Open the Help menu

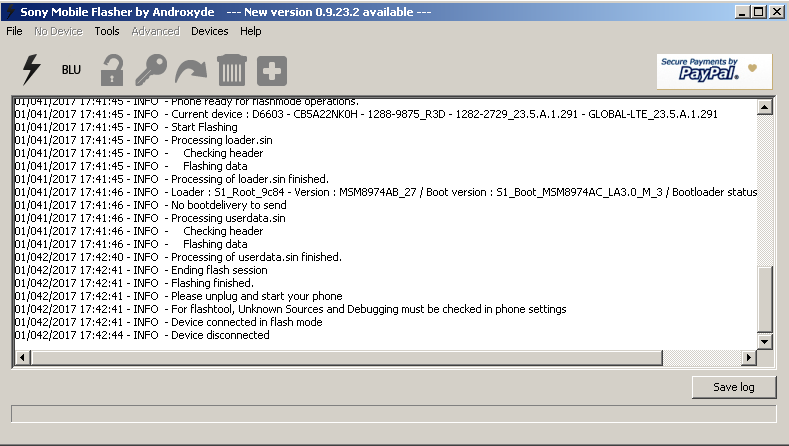click(x=251, y=31)
